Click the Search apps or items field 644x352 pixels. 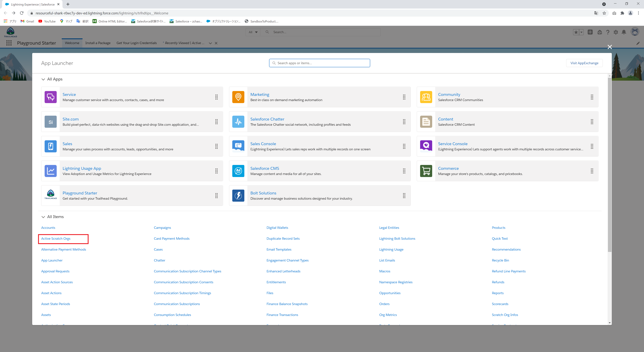319,63
